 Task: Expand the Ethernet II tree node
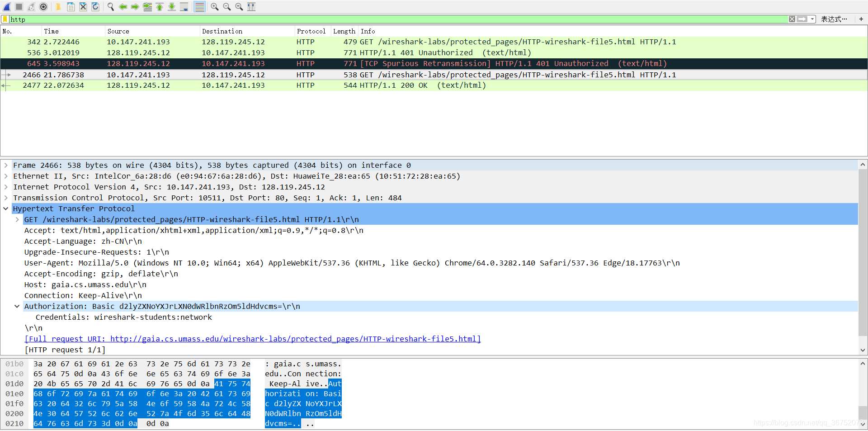tap(6, 176)
